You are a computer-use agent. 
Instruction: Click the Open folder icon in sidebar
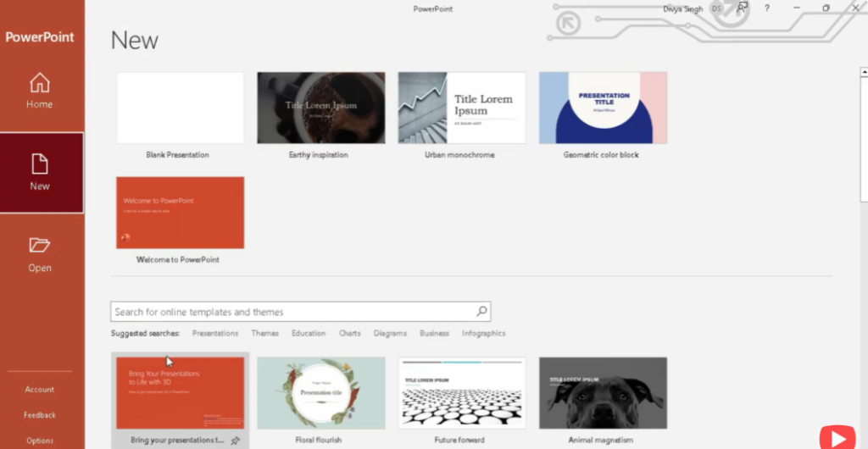click(x=39, y=245)
